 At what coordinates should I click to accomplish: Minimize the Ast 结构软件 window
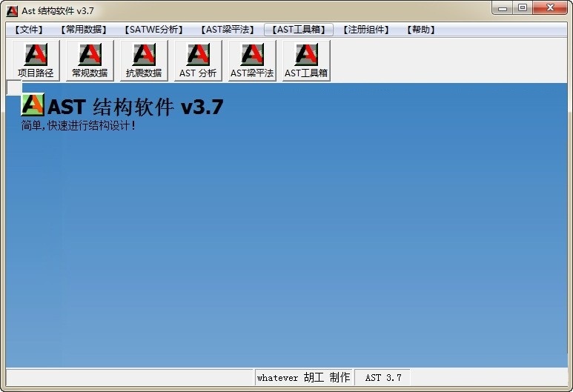coord(503,8)
